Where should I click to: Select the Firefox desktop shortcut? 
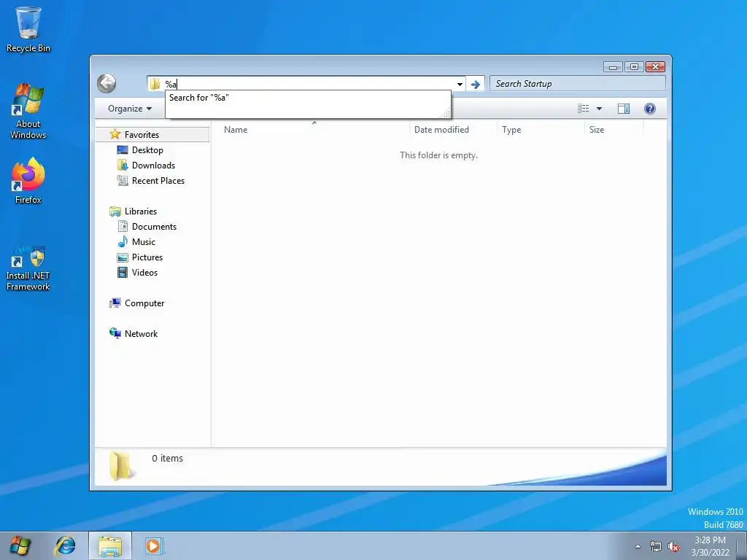coord(28,181)
